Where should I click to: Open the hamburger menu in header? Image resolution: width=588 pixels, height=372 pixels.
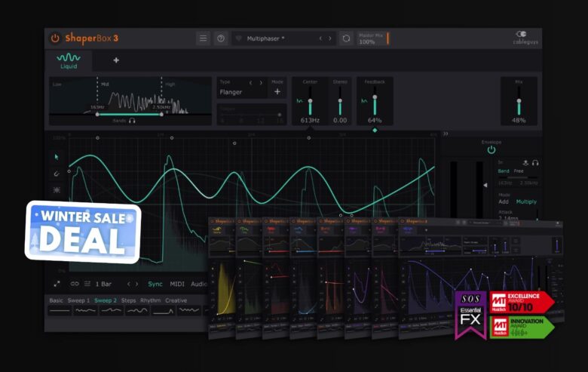tap(203, 38)
